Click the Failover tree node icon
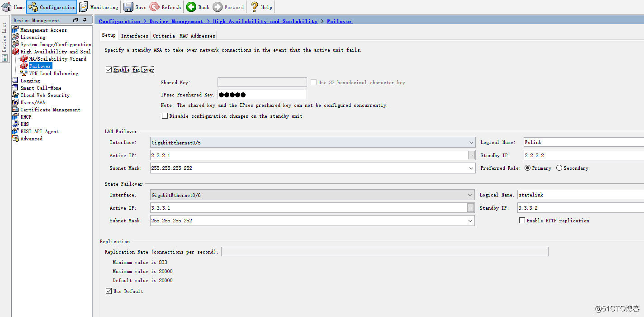The image size is (644, 317). (x=24, y=66)
